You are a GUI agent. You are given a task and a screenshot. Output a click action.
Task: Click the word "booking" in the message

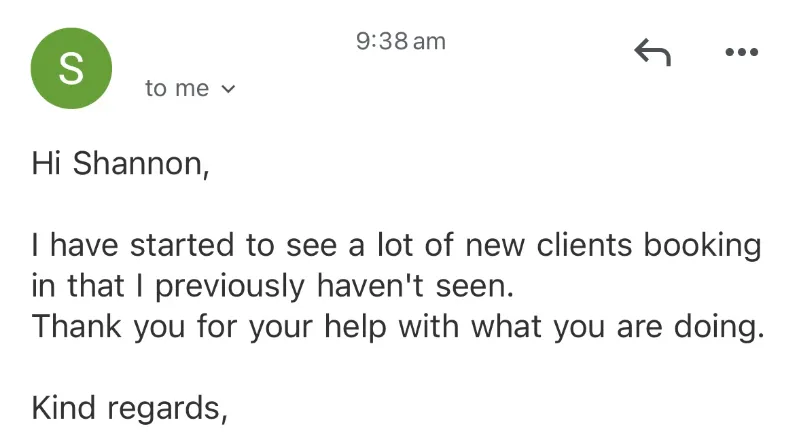tap(702, 246)
